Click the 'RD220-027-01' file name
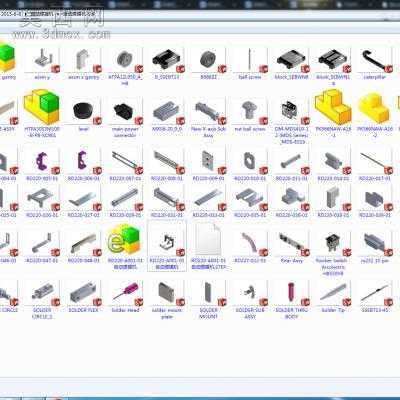This screenshot has width=400, height=400. (84, 215)
